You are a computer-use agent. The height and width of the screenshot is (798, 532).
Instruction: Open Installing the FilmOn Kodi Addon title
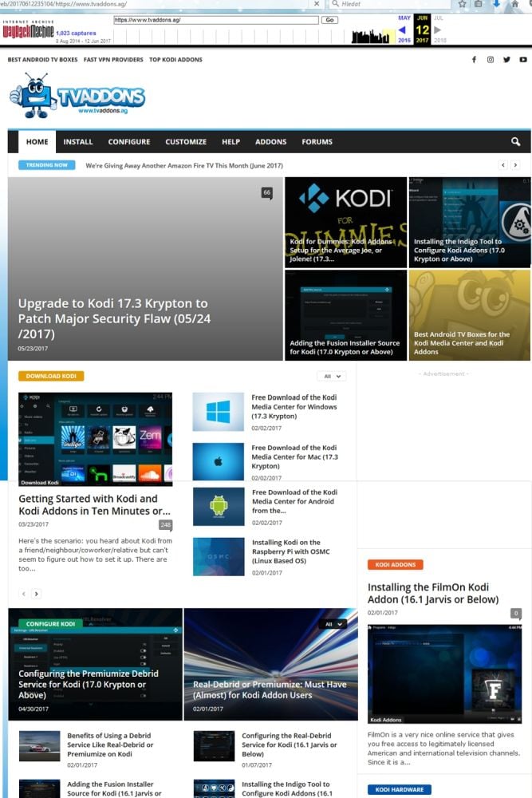click(433, 594)
